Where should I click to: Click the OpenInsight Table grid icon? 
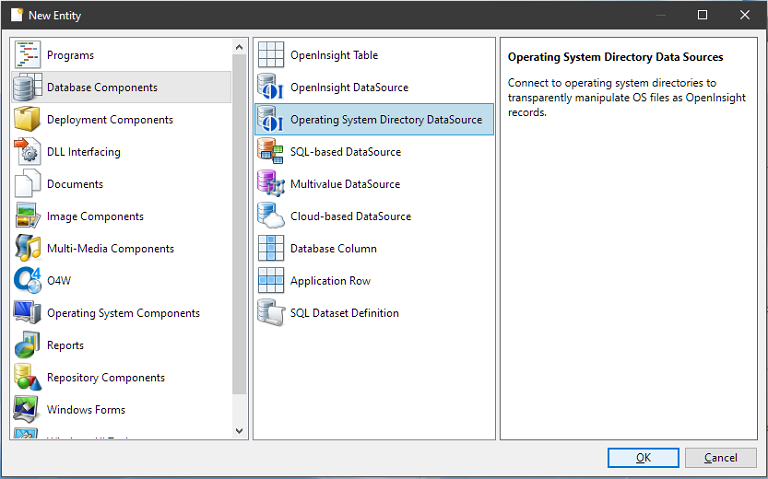pos(271,55)
